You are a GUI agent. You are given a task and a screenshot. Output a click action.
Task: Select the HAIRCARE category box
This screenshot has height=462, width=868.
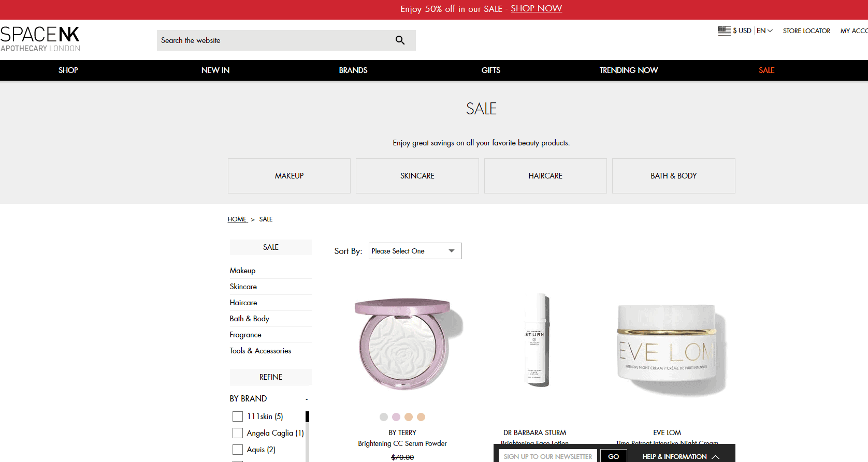coord(545,176)
